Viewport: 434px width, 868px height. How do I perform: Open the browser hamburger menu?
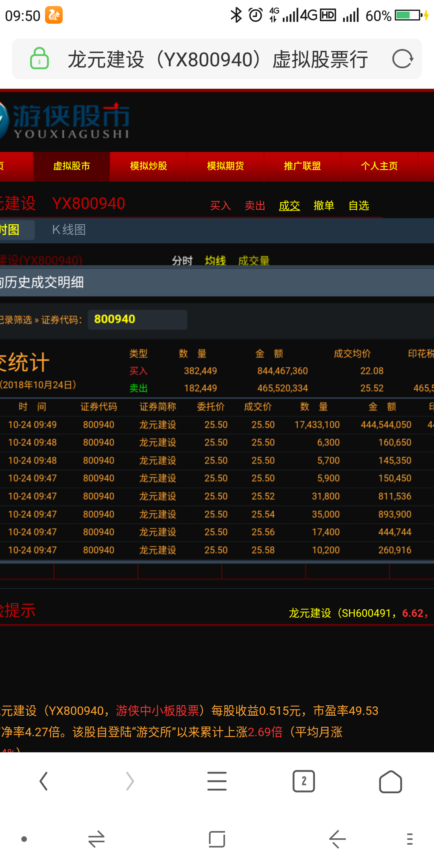pyautogui.click(x=217, y=781)
